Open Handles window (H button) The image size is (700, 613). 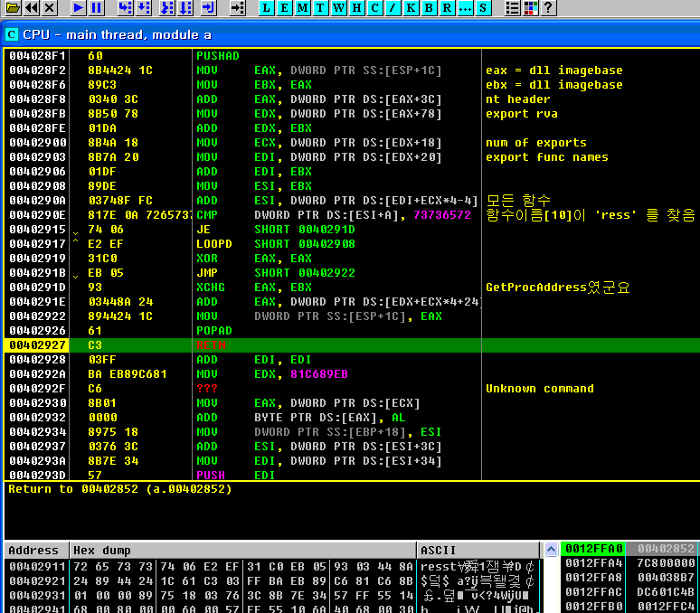tap(356, 7)
